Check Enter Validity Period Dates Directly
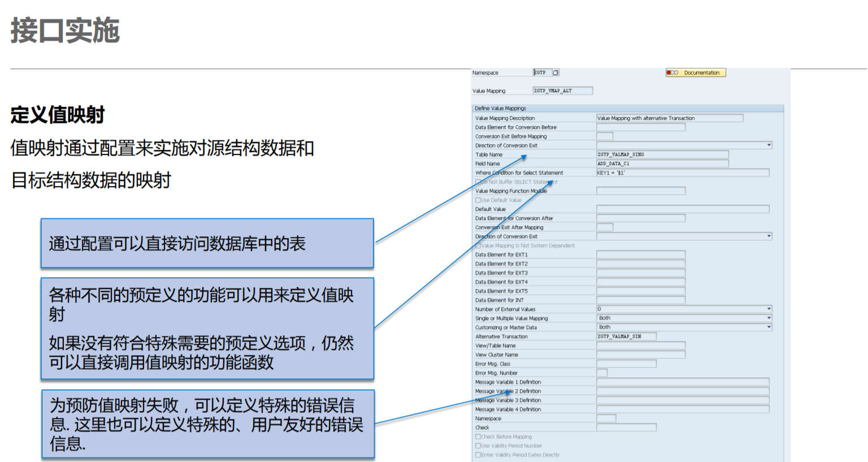The height and width of the screenshot is (462, 868). click(x=478, y=455)
